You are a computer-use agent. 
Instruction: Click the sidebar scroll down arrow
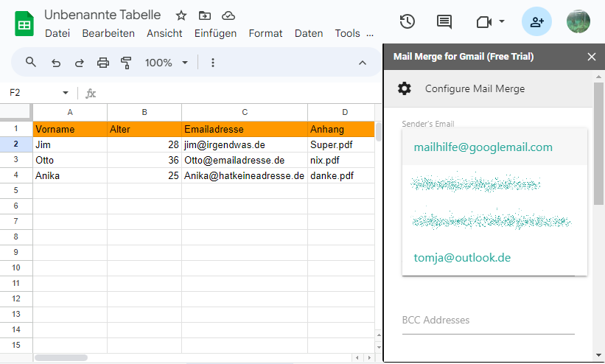coord(598,355)
